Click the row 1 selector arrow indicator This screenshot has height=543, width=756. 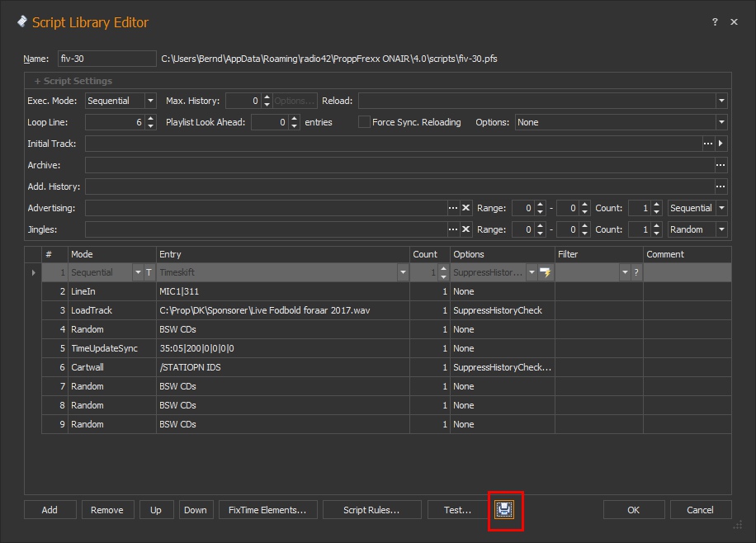click(x=33, y=272)
